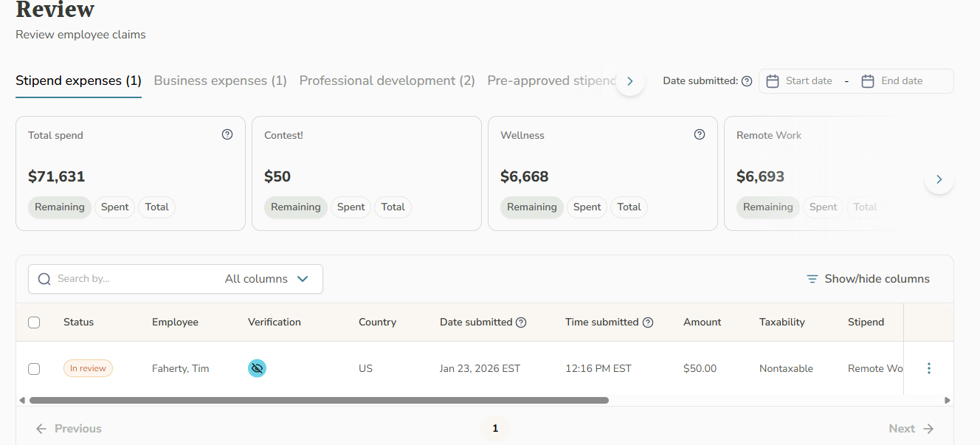Click the verification eye-slash icon for Faherty, Tim
Screen dimensions: 980x445
(x=257, y=368)
